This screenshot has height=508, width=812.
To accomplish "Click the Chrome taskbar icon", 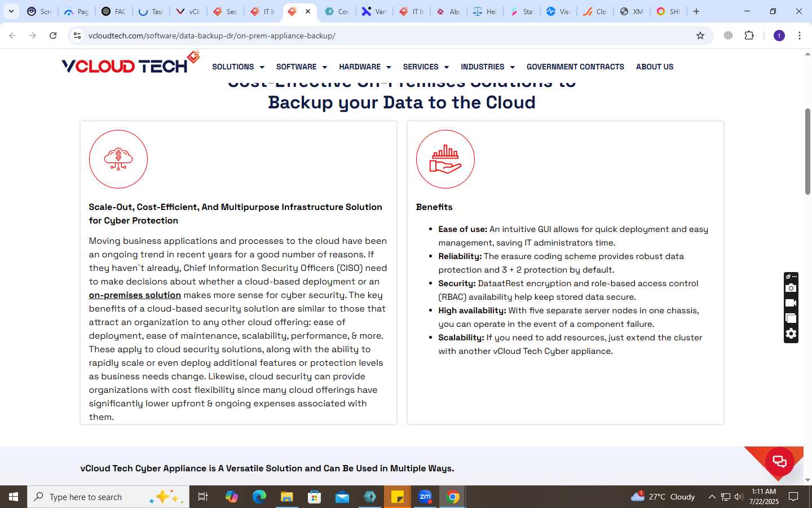I will (453, 497).
